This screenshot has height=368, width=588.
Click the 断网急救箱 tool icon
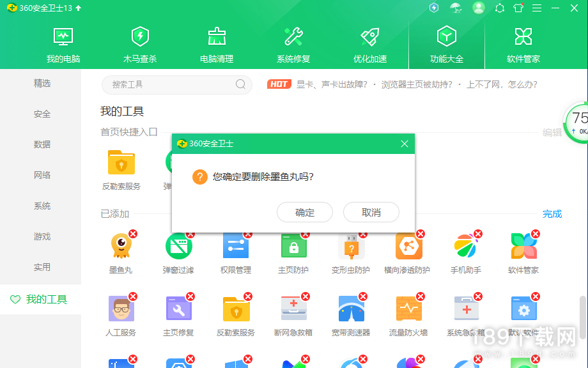293,309
